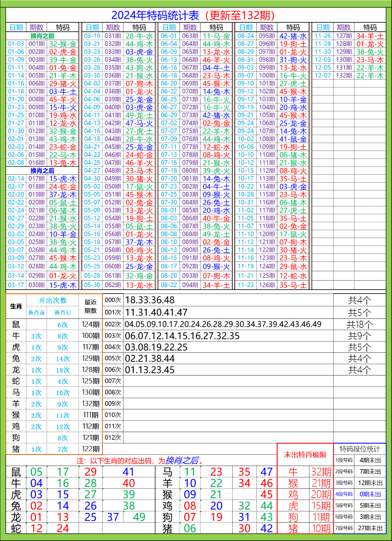
Task: Click the 牛 32期 limit cell
Action: 321,471
